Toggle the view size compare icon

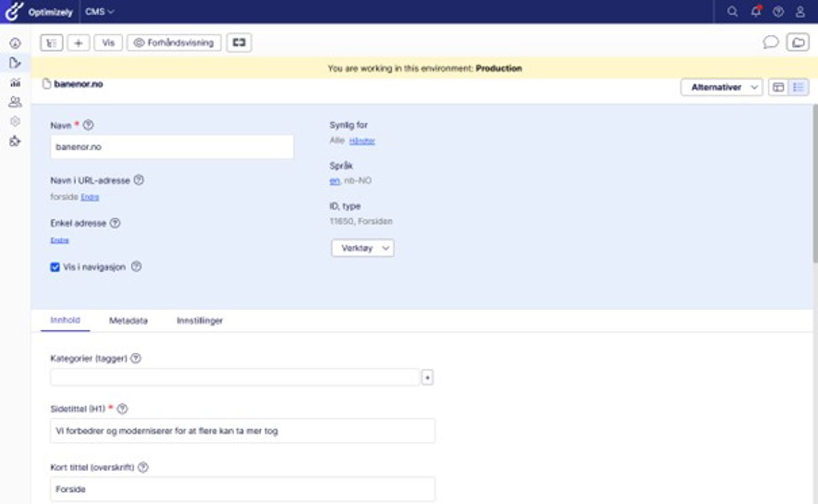coord(239,43)
